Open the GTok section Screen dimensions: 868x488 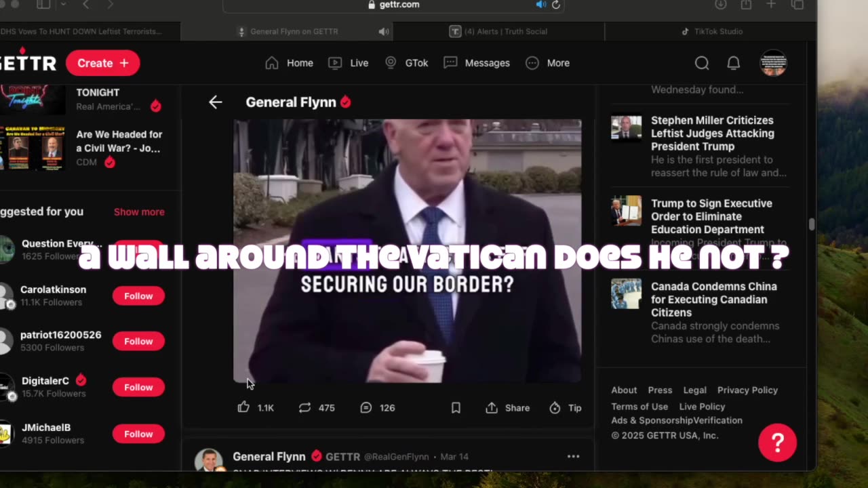tap(406, 63)
